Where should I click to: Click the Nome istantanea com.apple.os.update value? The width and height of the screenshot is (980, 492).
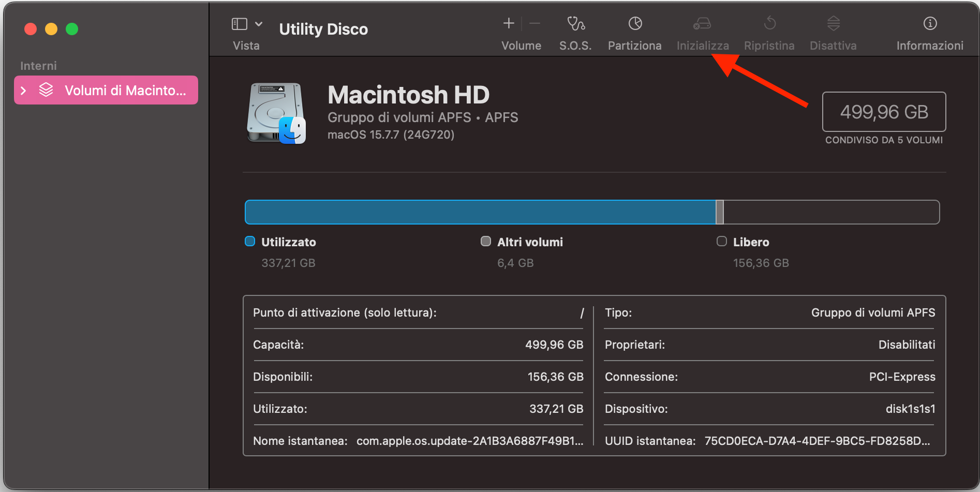click(x=470, y=441)
